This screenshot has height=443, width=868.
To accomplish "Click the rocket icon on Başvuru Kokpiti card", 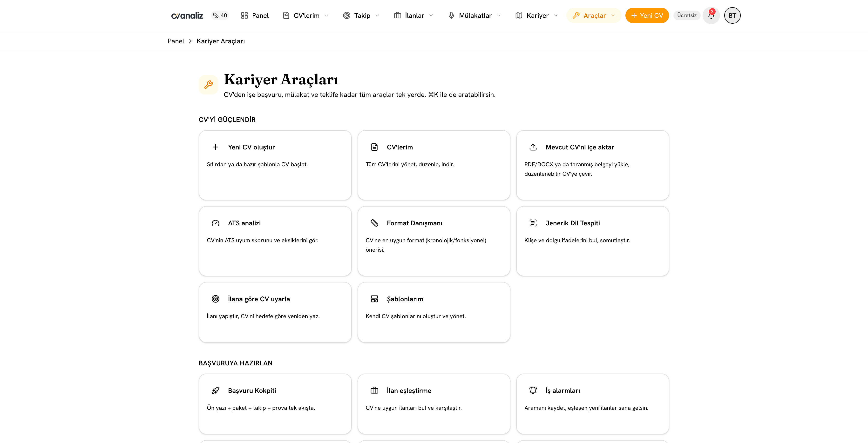I will [x=216, y=390].
